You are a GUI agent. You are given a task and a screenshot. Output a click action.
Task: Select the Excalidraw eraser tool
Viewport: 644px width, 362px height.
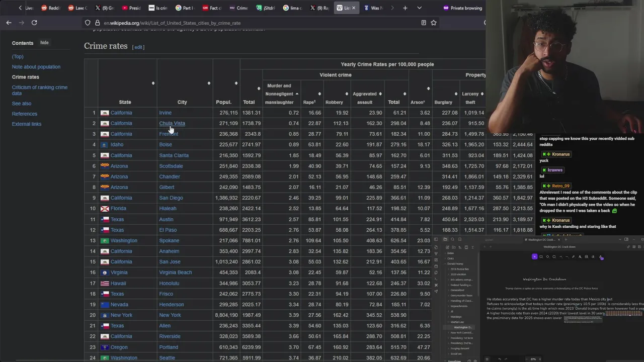[x=593, y=257]
